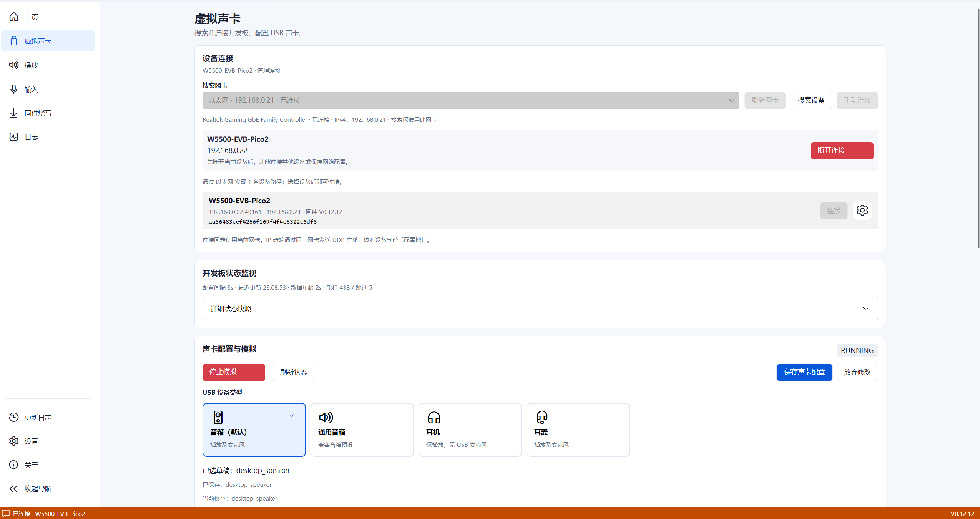This screenshot has width=980, height=519.
Task: Click the red 断开连接 button
Action: (842, 151)
